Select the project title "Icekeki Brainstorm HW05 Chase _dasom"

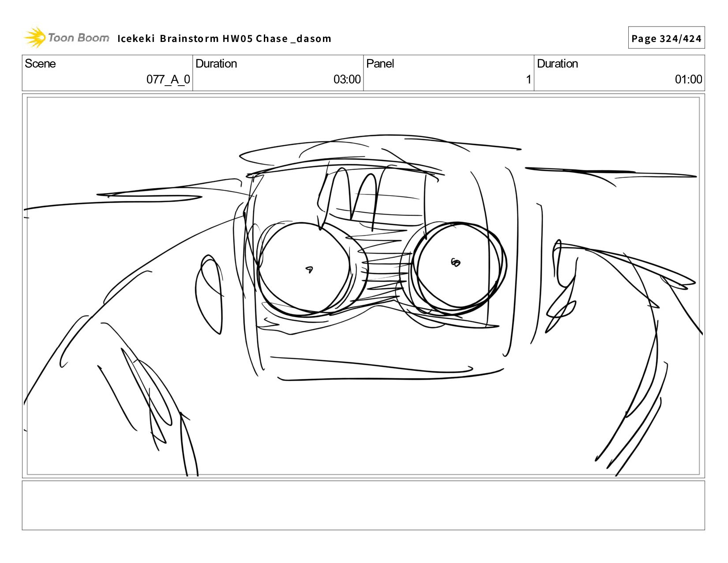click(224, 39)
